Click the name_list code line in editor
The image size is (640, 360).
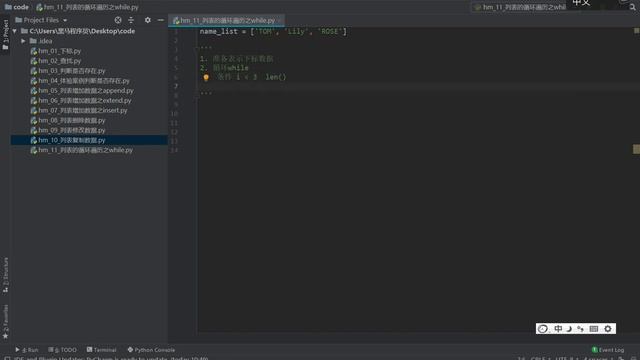pyautogui.click(x=273, y=31)
